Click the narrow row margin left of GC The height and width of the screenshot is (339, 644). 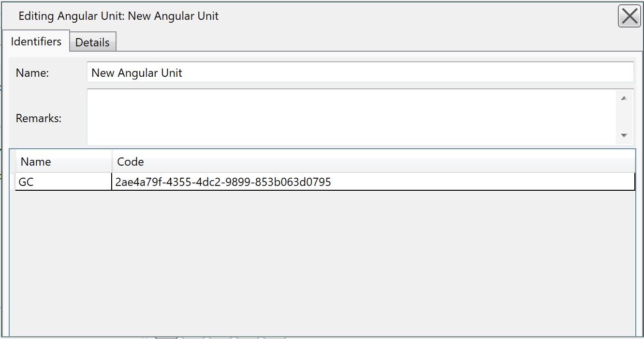[13, 182]
